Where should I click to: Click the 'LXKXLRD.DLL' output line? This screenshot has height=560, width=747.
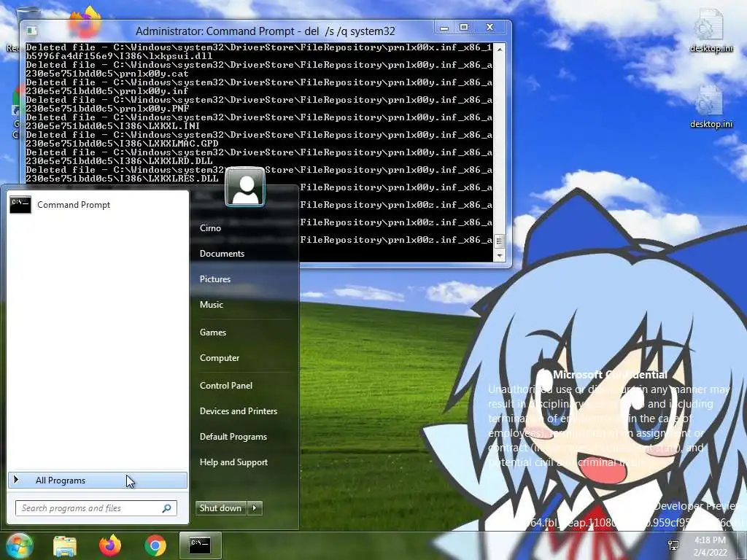[119, 161]
